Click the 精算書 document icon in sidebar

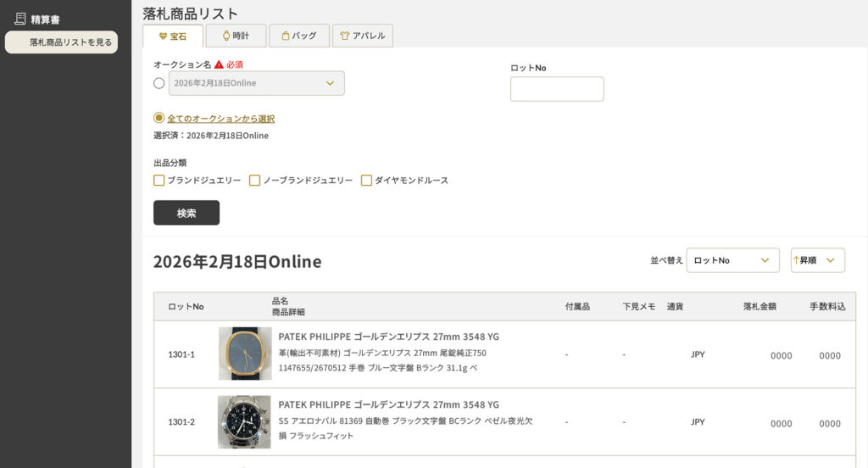pos(20,19)
